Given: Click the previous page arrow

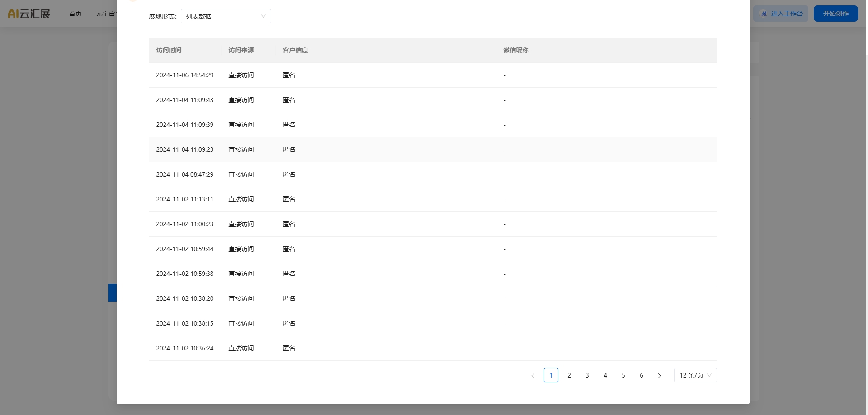Looking at the screenshot, I should (x=533, y=375).
